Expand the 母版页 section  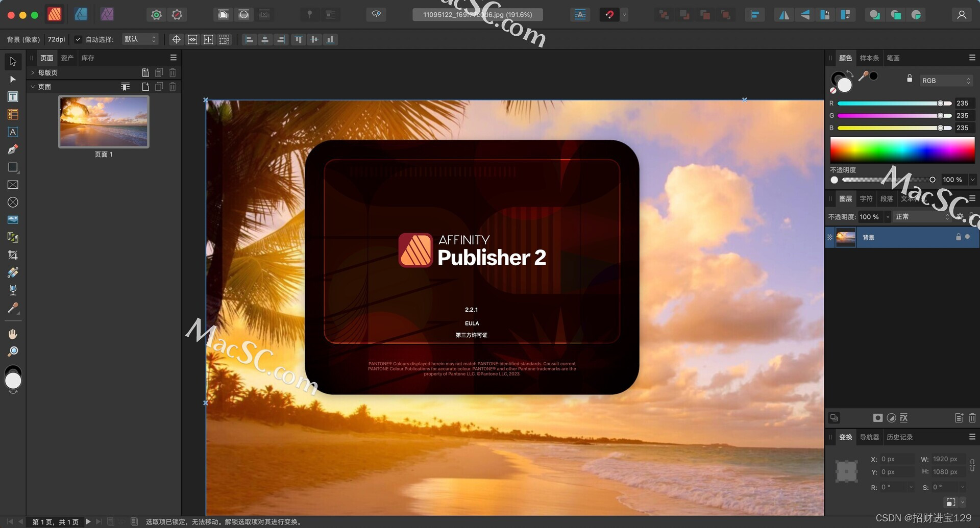(33, 73)
